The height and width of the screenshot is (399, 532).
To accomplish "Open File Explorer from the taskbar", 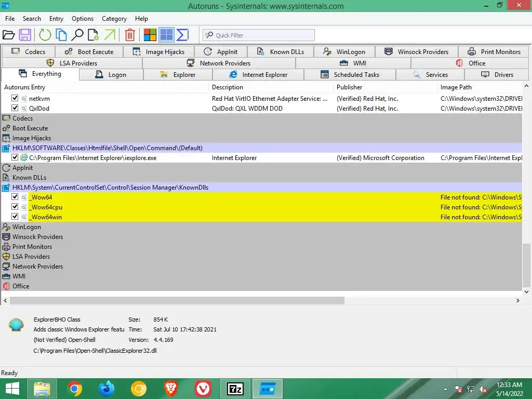I will click(x=42, y=389).
